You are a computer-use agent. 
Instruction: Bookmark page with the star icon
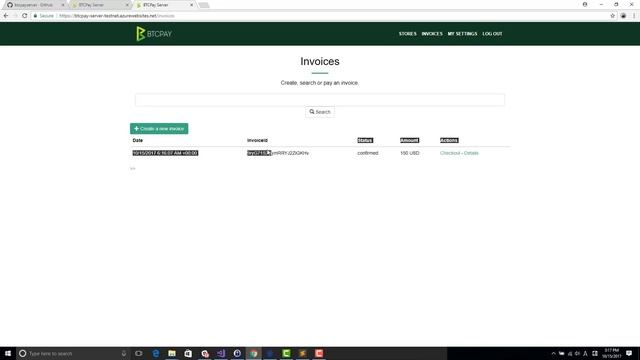613,16
